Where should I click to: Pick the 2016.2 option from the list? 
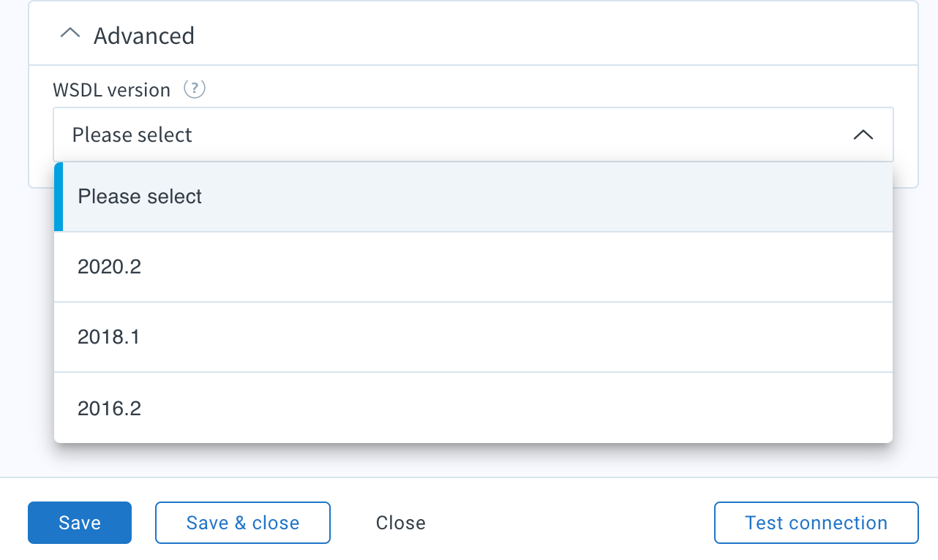[x=473, y=408]
